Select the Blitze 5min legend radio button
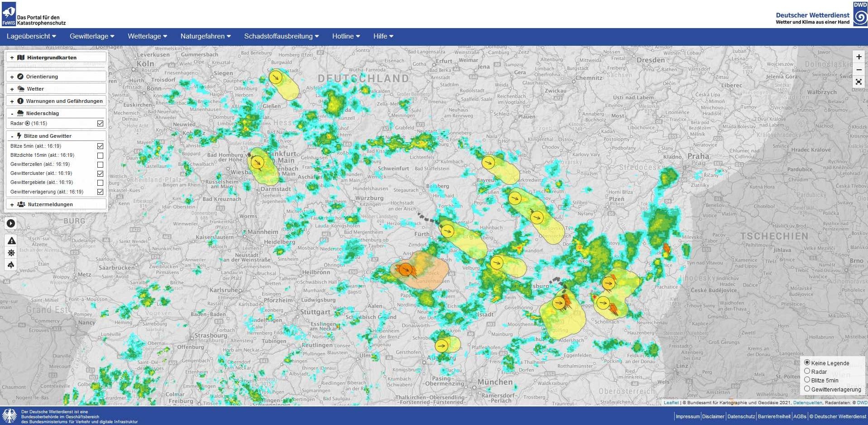Screen dimensions: 868x425 pos(807,380)
